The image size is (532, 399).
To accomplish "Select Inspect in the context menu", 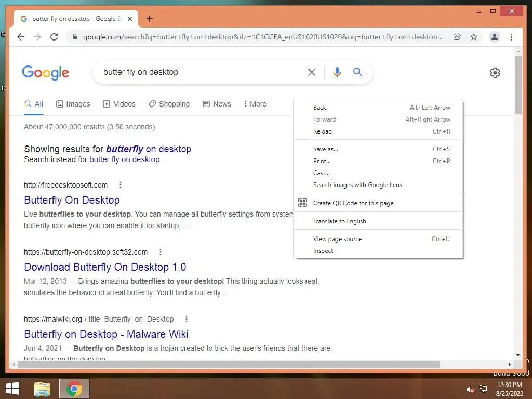I will point(378,251).
